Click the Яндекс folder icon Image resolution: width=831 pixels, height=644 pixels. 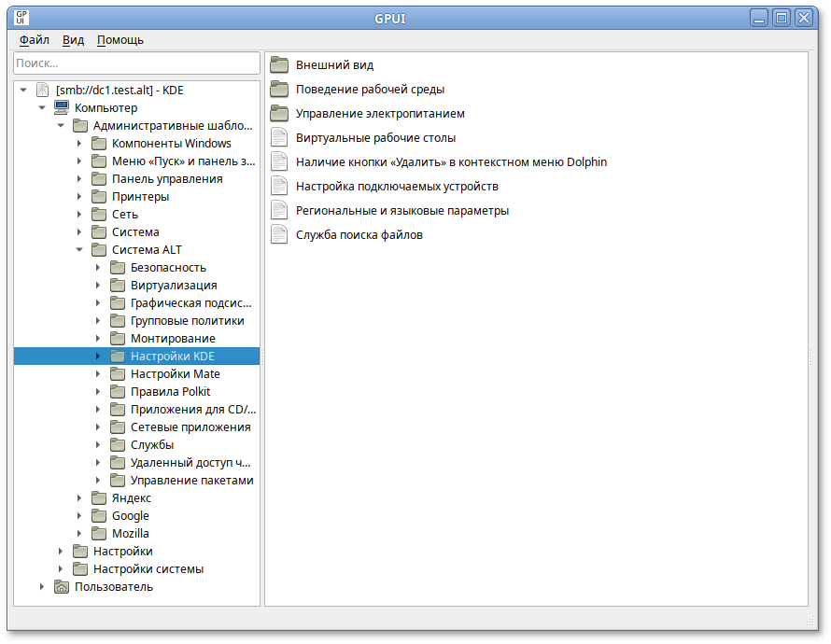99,497
